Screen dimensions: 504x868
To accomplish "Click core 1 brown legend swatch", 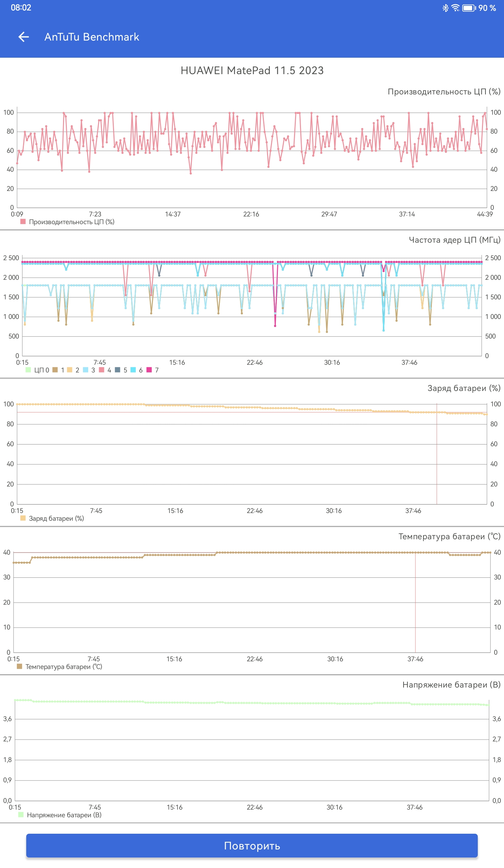I will [55, 370].
